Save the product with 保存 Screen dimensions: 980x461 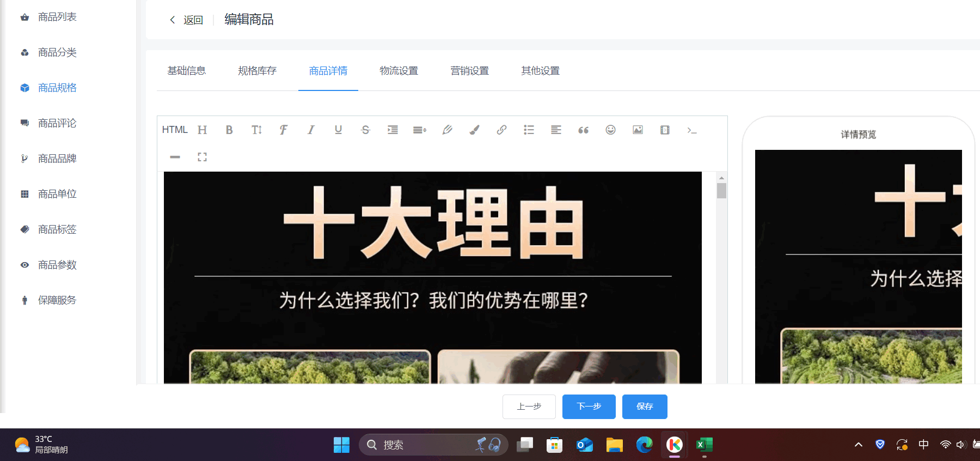645,407
